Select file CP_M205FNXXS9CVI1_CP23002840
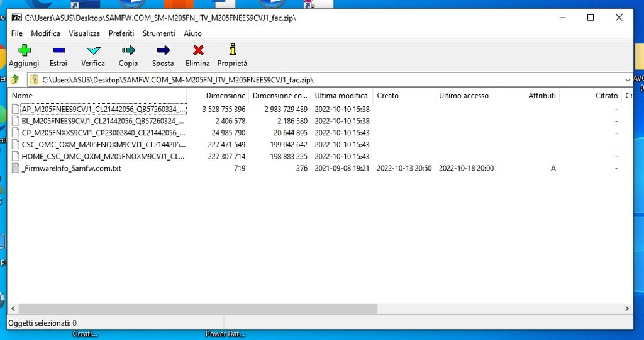Viewport: 644px width, 340px height. [x=103, y=133]
